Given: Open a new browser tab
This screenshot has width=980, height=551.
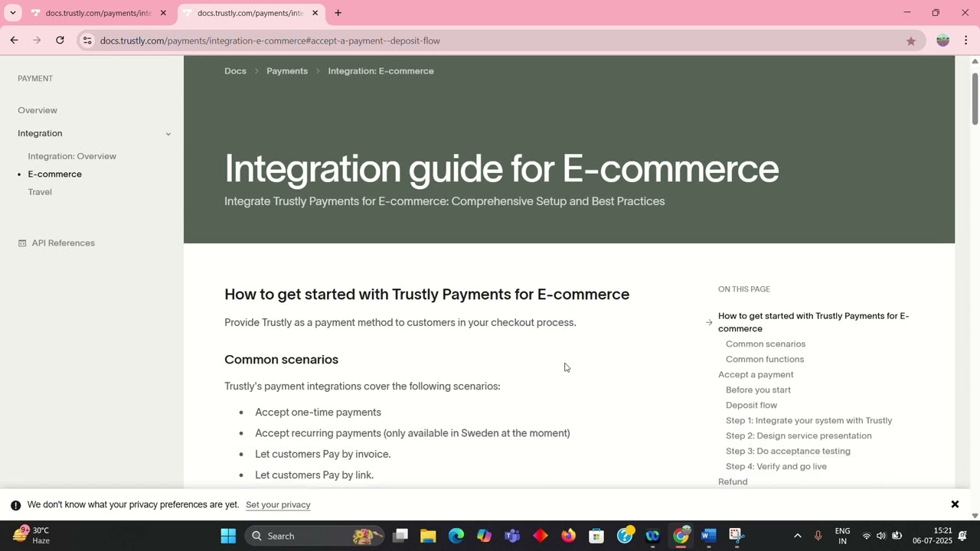Looking at the screenshot, I should (x=338, y=13).
